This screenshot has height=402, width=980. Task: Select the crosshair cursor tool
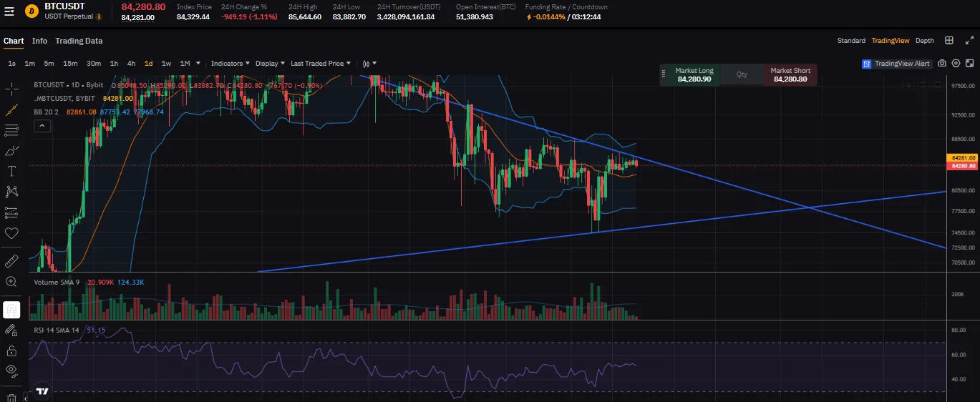11,89
